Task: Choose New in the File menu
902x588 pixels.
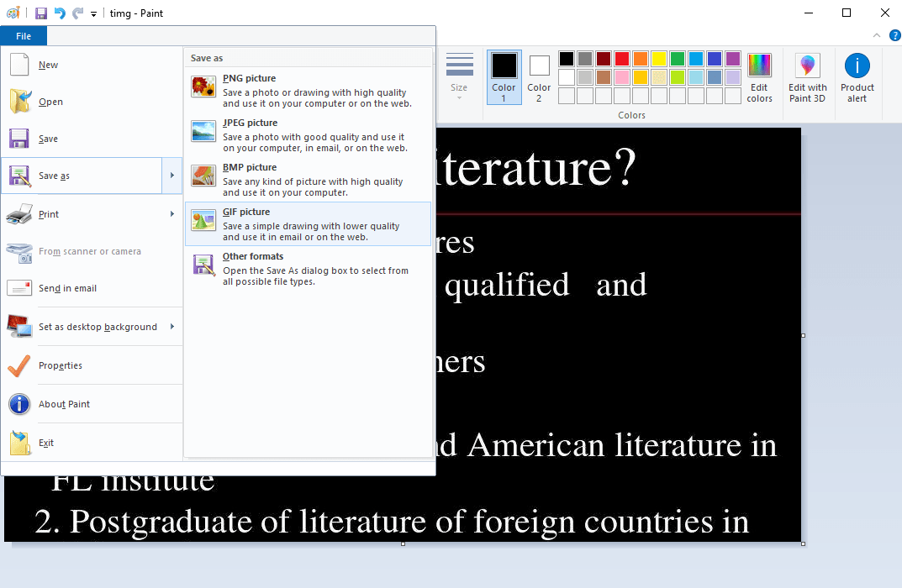Action: point(92,65)
